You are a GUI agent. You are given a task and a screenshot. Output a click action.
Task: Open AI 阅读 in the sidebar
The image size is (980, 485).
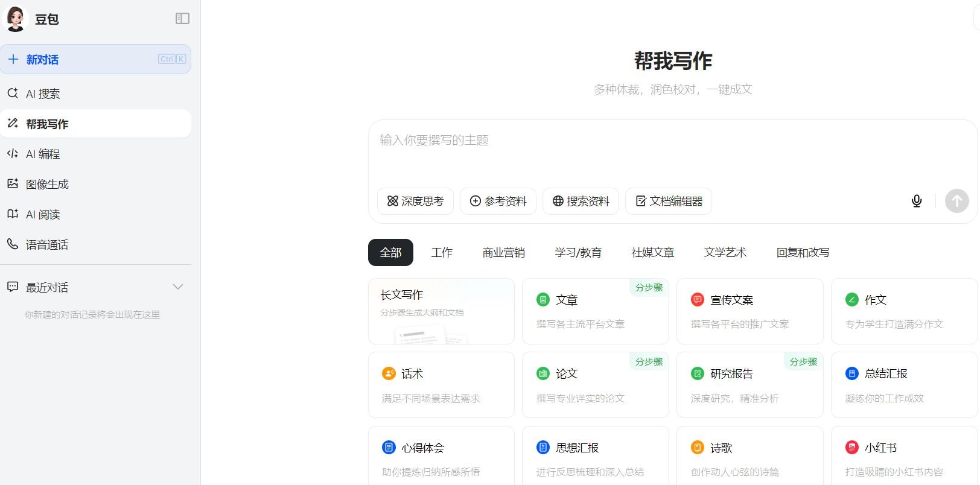[42, 214]
